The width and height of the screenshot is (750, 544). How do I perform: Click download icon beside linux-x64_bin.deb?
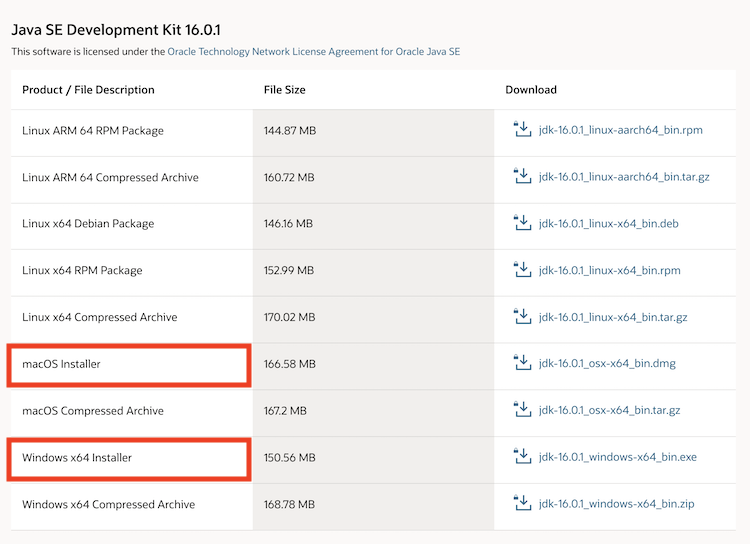pyautogui.click(x=522, y=222)
